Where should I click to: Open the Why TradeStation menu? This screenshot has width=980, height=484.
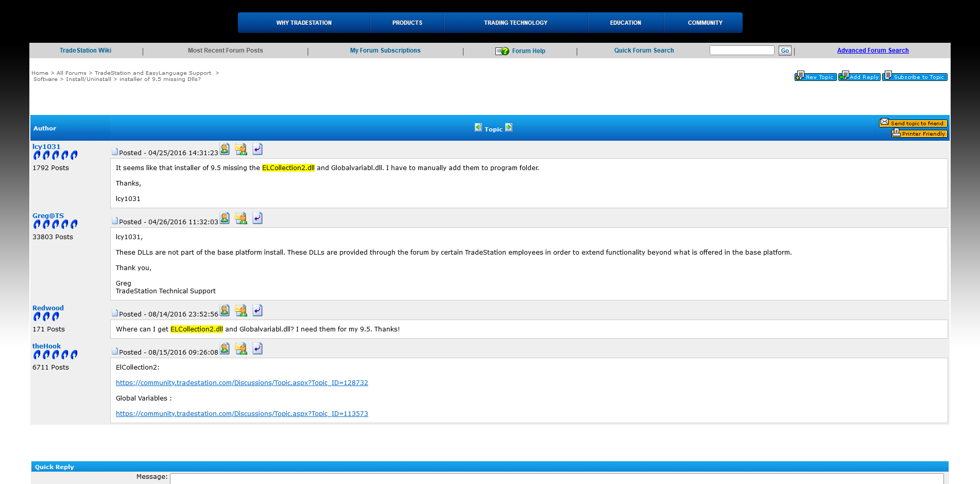click(304, 23)
